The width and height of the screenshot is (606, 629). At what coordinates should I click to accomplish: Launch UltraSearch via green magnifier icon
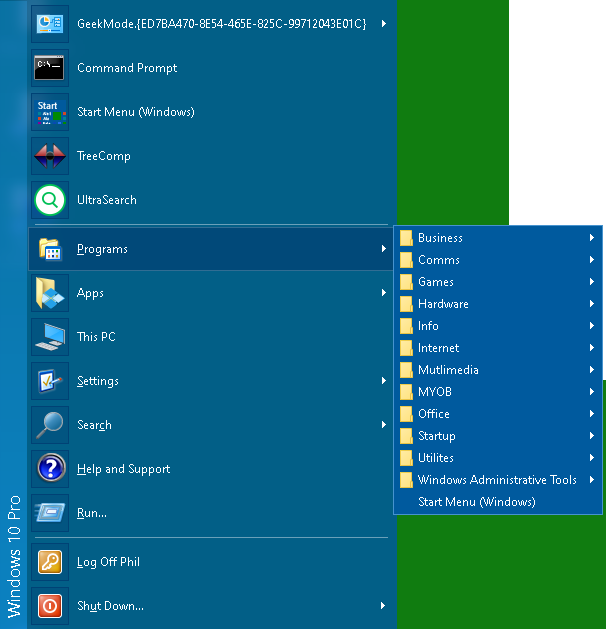click(50, 200)
